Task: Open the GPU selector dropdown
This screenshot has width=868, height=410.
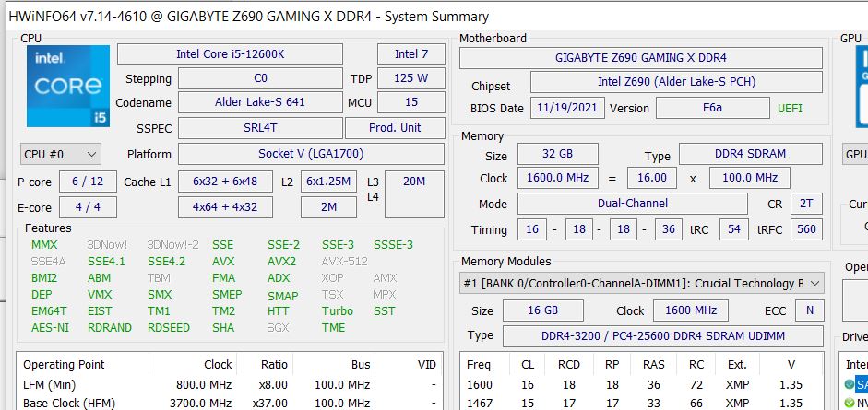Action: pos(855,154)
